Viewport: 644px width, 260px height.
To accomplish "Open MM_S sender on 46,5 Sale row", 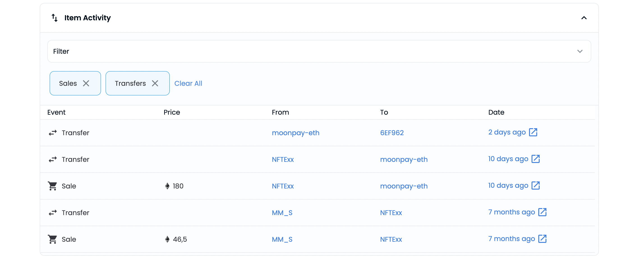I will 282,239.
